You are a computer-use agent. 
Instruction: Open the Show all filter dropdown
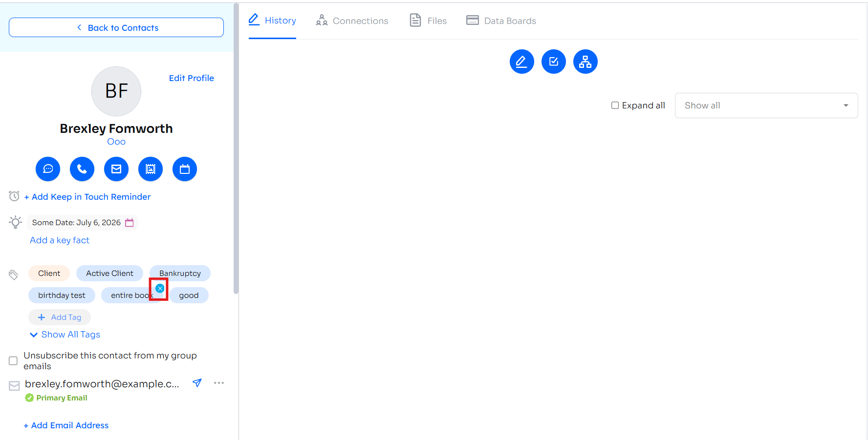pos(766,105)
